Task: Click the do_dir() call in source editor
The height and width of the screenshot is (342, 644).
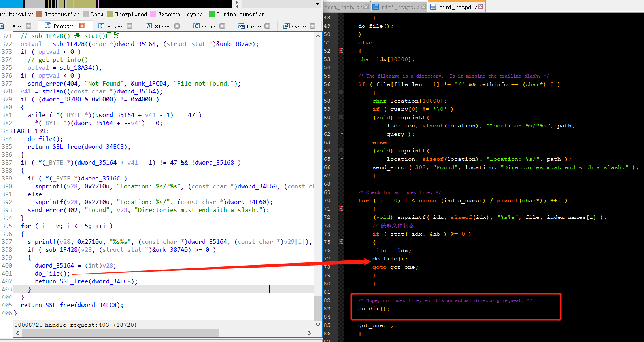Action: [x=374, y=309]
